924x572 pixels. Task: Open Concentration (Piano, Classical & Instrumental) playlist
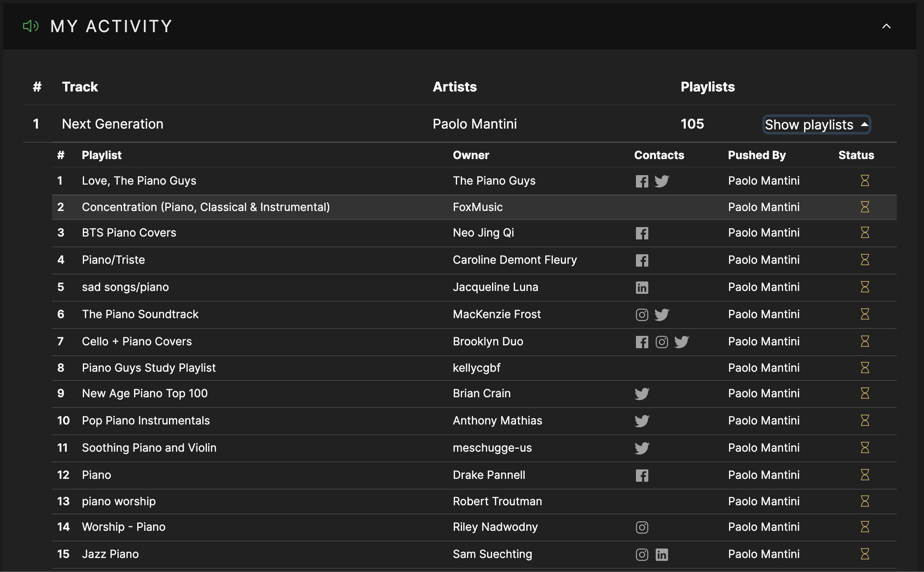tap(206, 207)
